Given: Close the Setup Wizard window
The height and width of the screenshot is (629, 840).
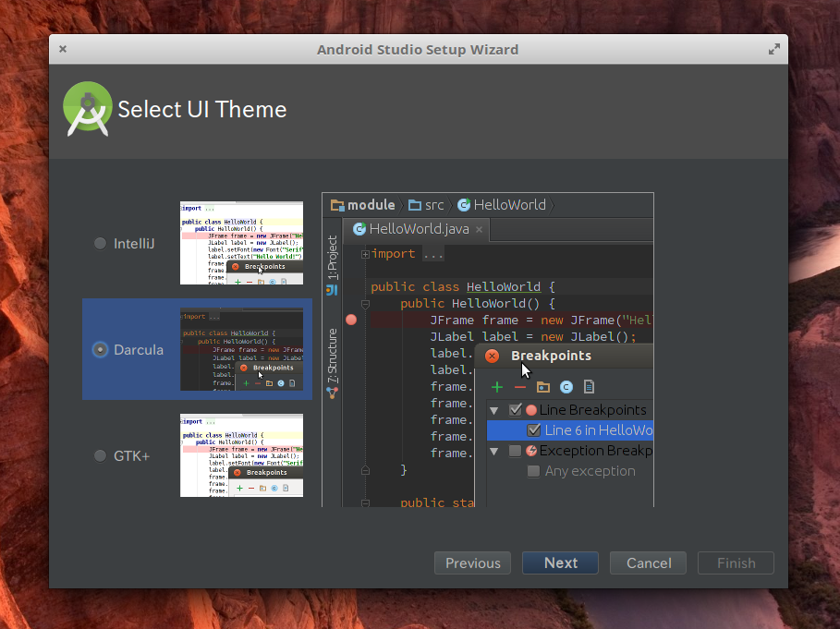Looking at the screenshot, I should pyautogui.click(x=63, y=49).
